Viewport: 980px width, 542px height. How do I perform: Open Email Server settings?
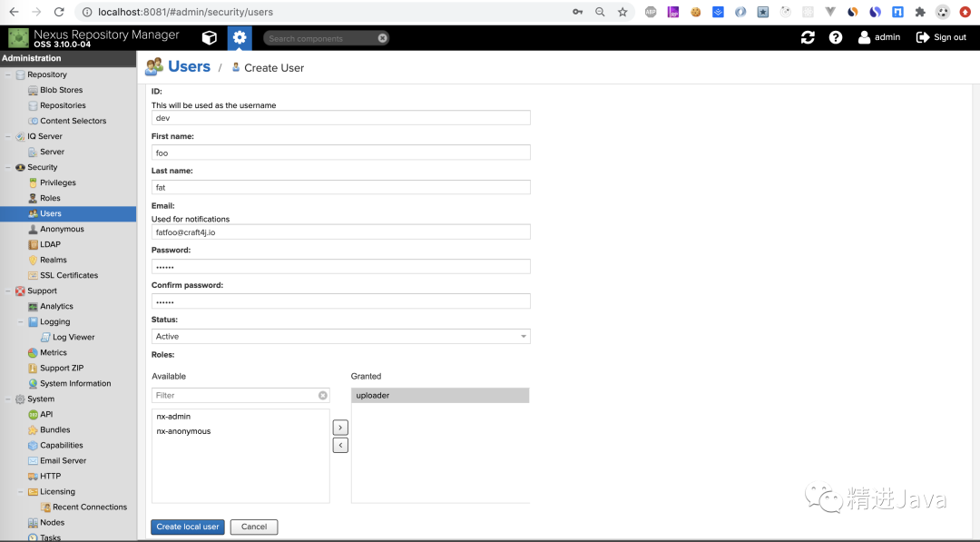pyautogui.click(x=64, y=460)
